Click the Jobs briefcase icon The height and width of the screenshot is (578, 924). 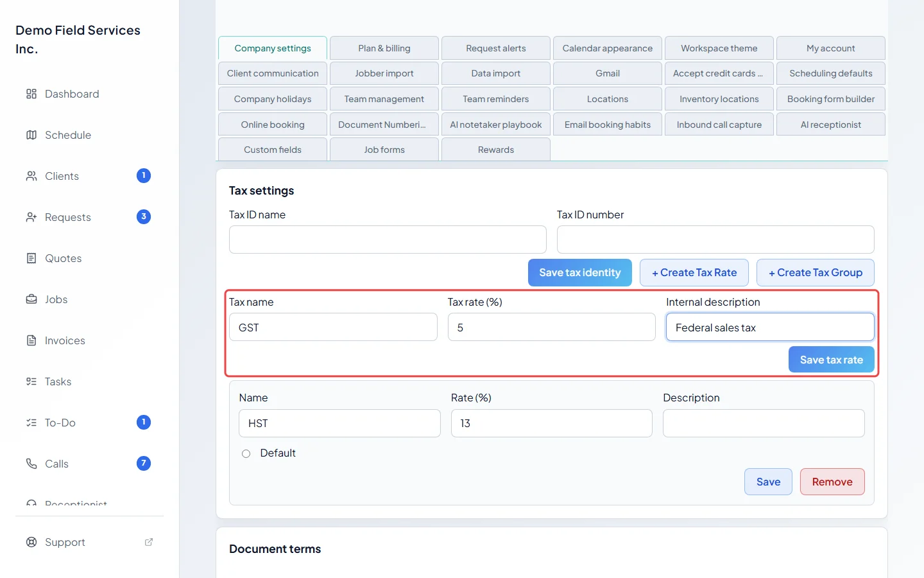(x=31, y=299)
